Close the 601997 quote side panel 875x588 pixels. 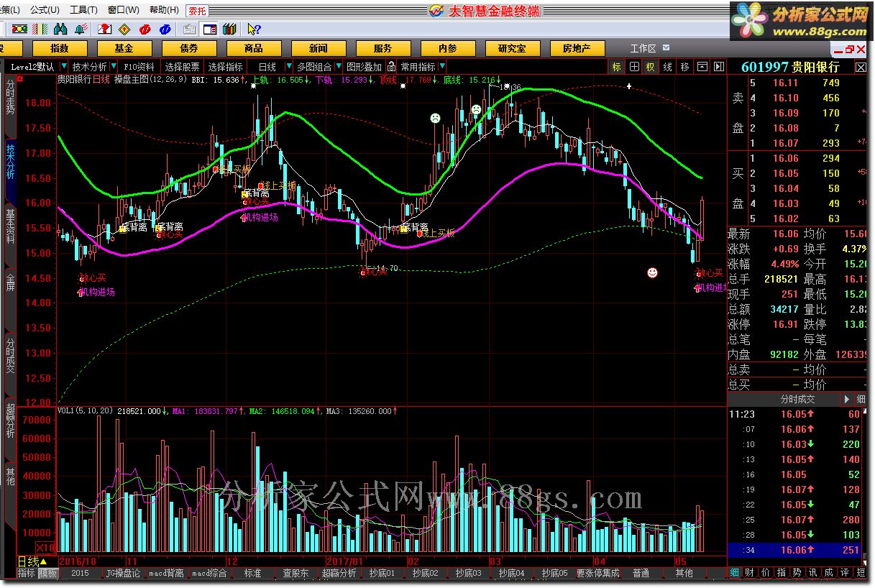(861, 67)
